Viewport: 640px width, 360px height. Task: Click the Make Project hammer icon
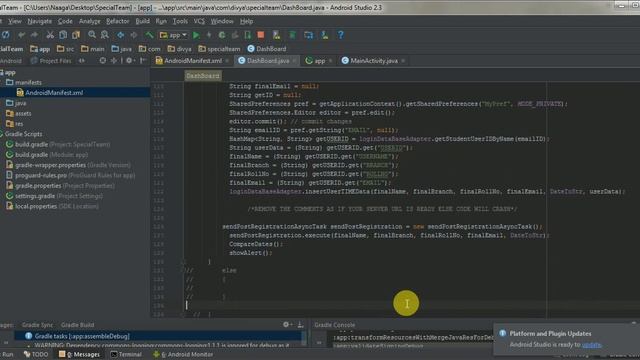click(x=149, y=35)
